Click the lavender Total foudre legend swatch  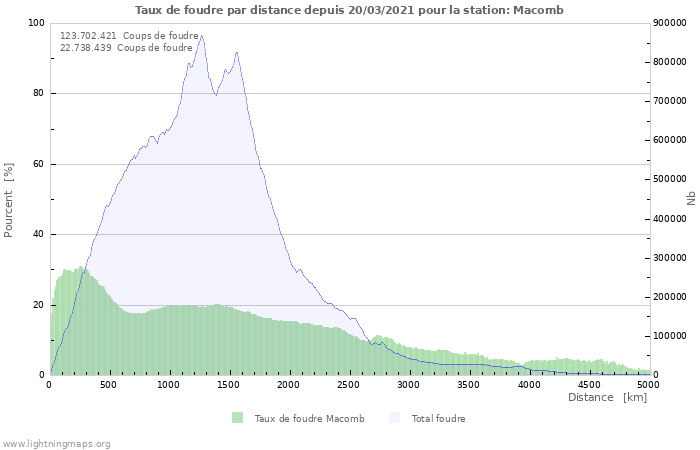pyautogui.click(x=392, y=418)
